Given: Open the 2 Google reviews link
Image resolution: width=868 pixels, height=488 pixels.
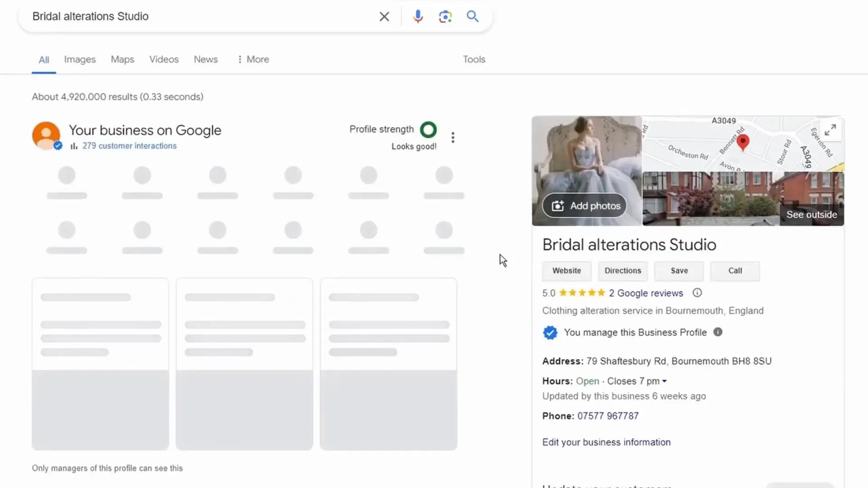Looking at the screenshot, I should click(646, 293).
